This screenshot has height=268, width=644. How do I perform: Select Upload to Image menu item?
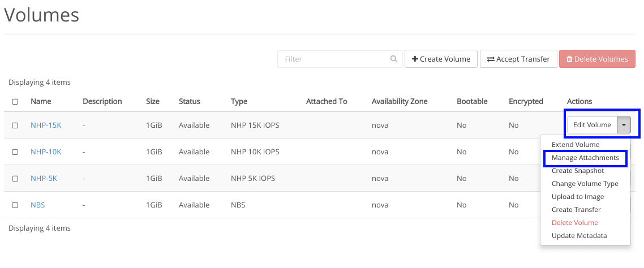tap(578, 197)
